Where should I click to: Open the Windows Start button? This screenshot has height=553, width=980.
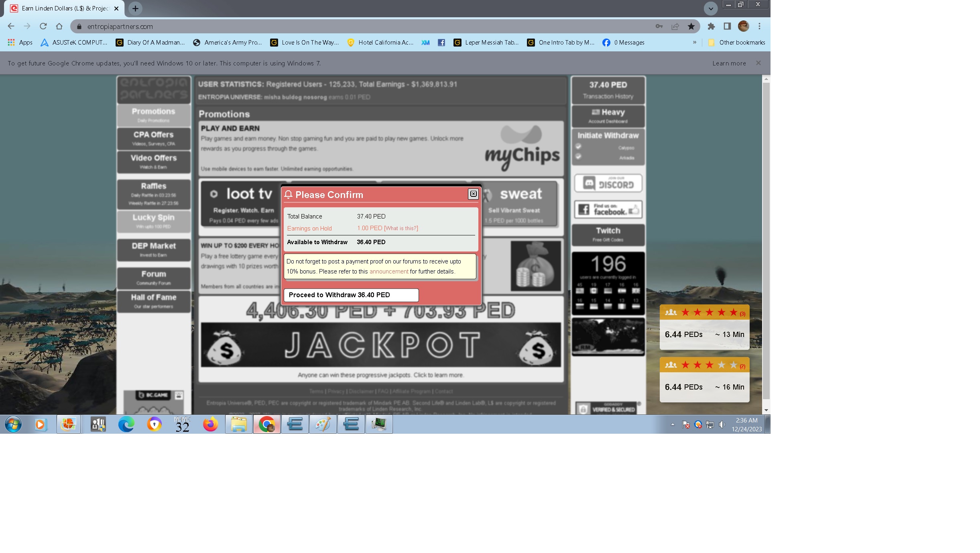tap(13, 424)
